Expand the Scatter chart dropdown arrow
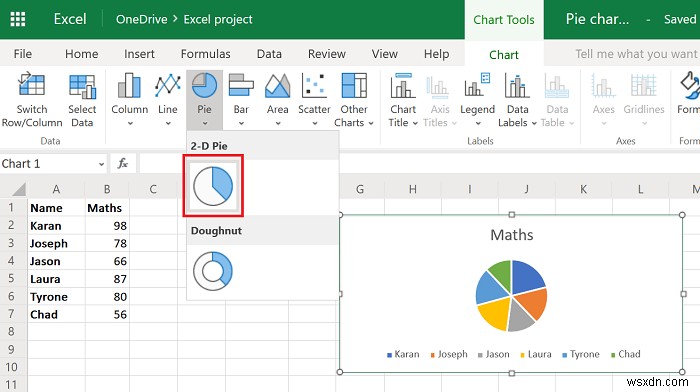The width and height of the screenshot is (700, 392). pyautogui.click(x=314, y=123)
